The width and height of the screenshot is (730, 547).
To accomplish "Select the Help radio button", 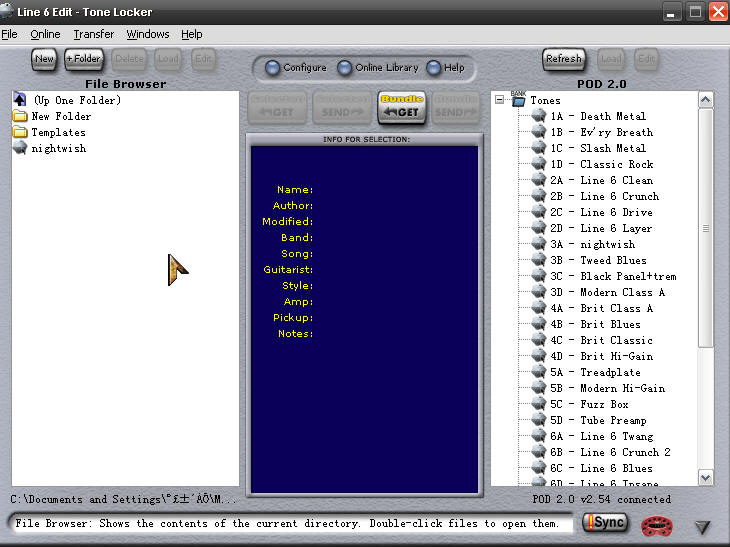I will (x=433, y=68).
